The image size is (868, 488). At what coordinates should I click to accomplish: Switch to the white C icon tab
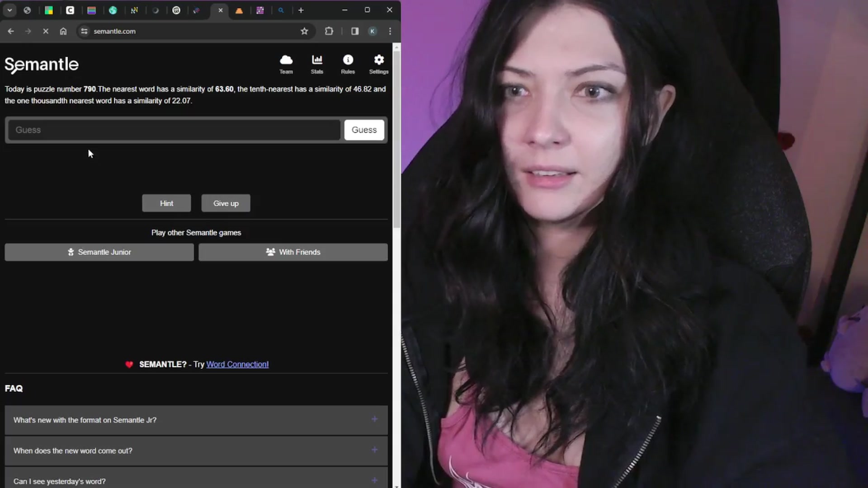(x=70, y=10)
